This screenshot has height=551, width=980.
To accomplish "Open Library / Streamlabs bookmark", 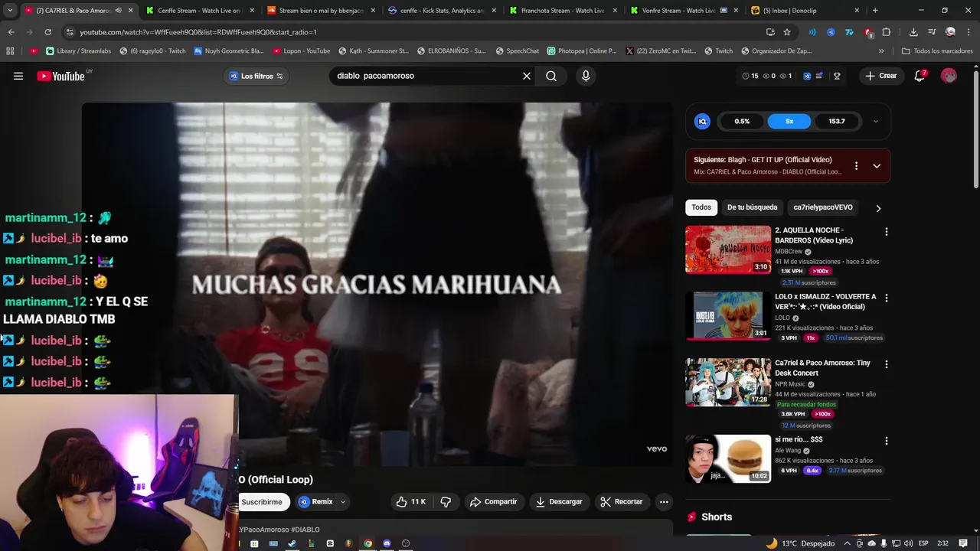I will (77, 51).
